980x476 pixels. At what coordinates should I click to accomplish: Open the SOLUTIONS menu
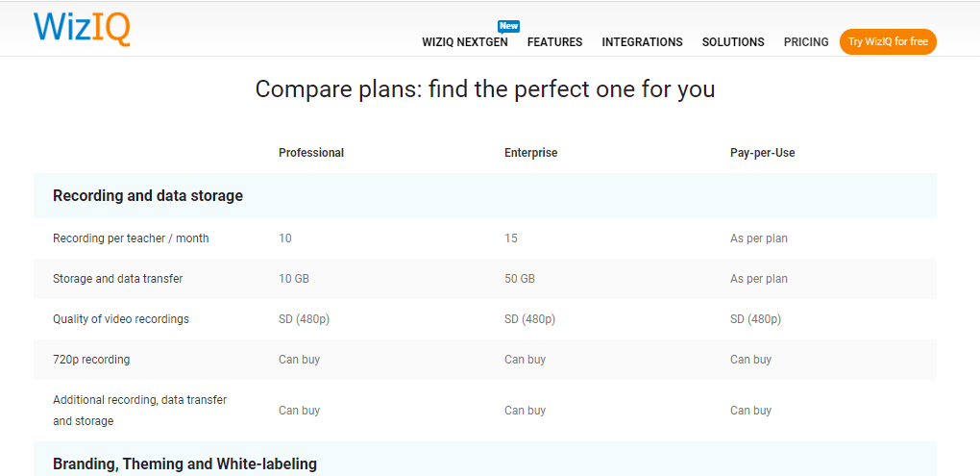point(733,42)
